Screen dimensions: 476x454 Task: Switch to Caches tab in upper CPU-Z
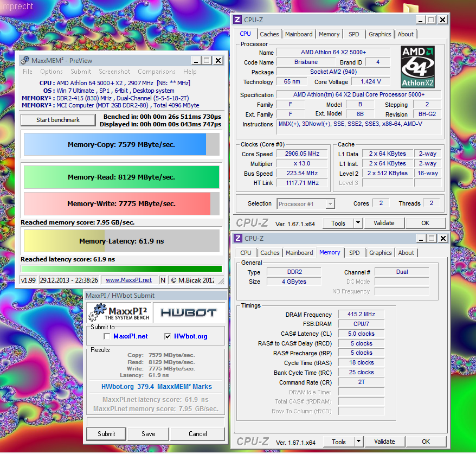(x=269, y=34)
